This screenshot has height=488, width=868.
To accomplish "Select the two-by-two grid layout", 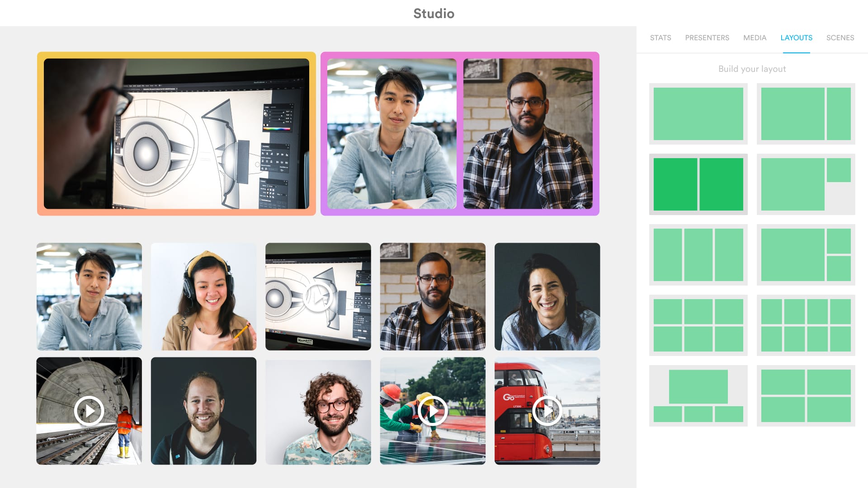I will (x=806, y=396).
